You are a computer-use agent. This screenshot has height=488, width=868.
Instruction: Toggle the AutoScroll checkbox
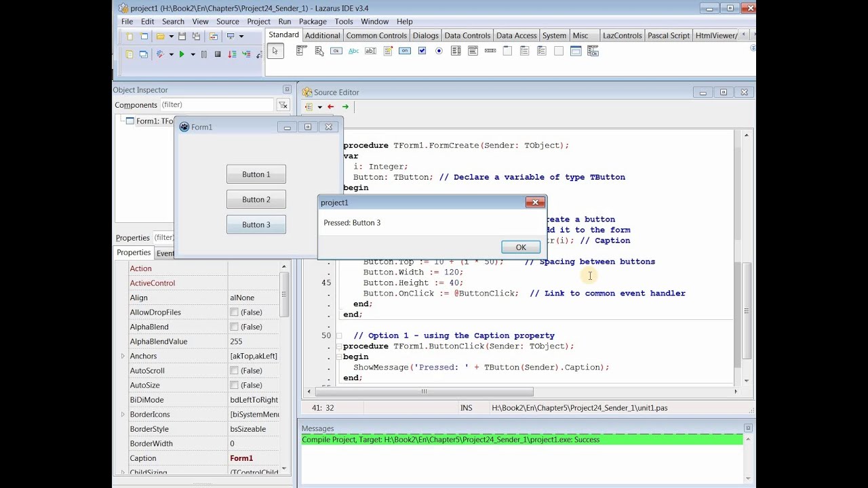point(234,371)
